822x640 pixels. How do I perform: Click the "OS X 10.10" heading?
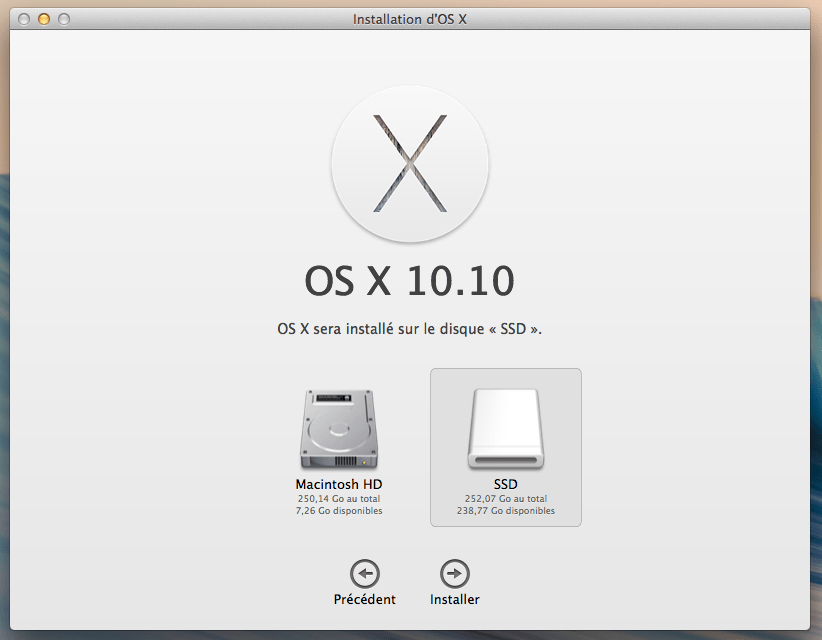click(409, 280)
